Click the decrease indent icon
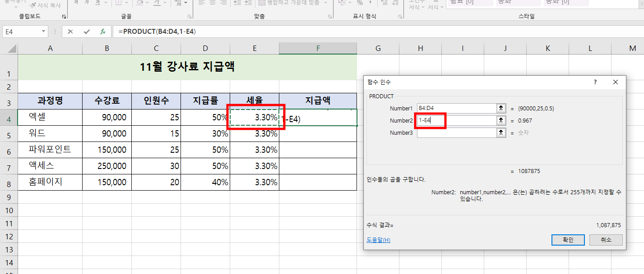Image resolution: width=644 pixels, height=274 pixels. [x=236, y=3]
